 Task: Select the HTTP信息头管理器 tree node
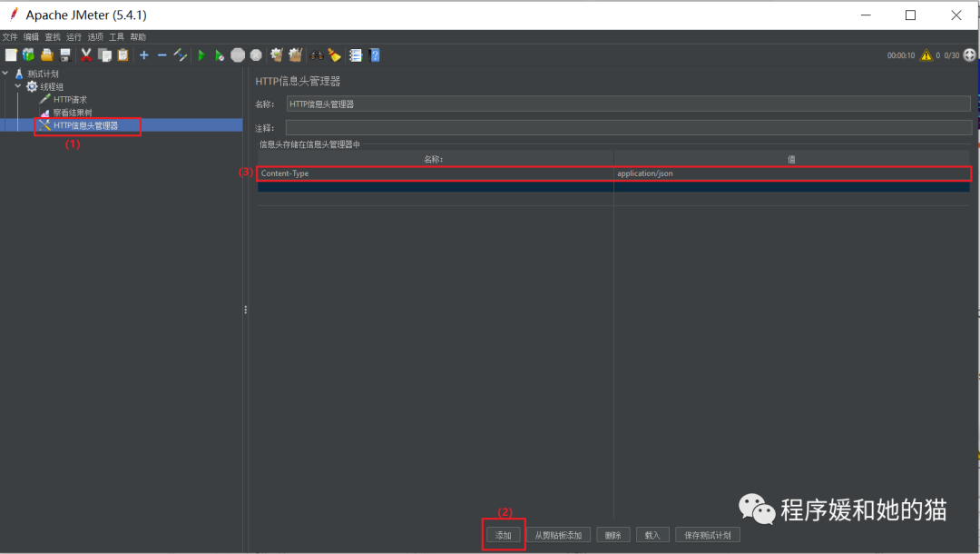(79, 125)
